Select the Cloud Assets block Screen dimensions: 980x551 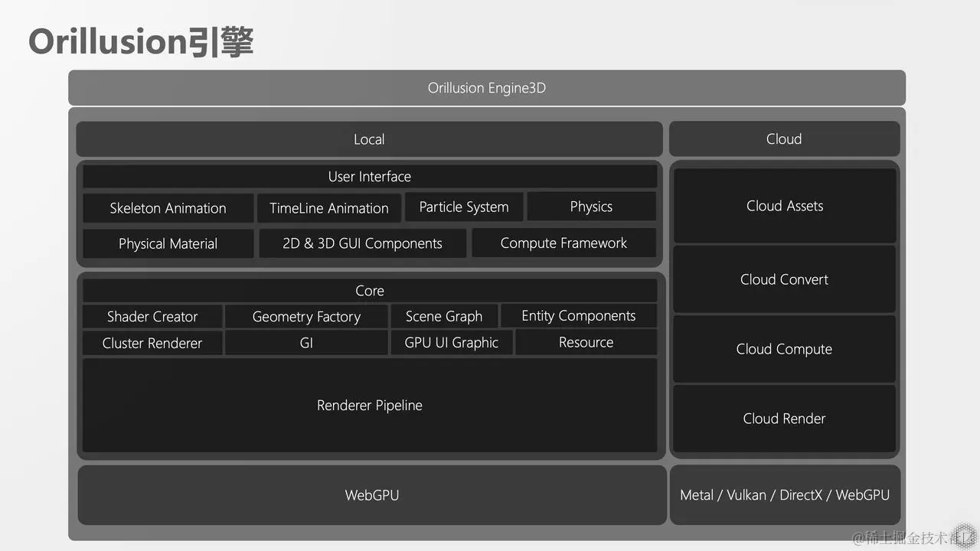coord(785,206)
